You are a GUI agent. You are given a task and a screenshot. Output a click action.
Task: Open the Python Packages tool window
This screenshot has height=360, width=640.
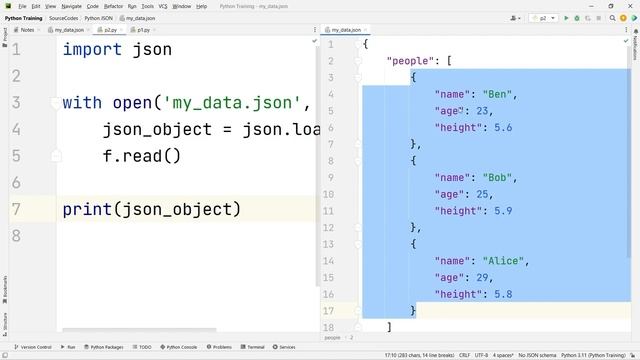(104, 347)
